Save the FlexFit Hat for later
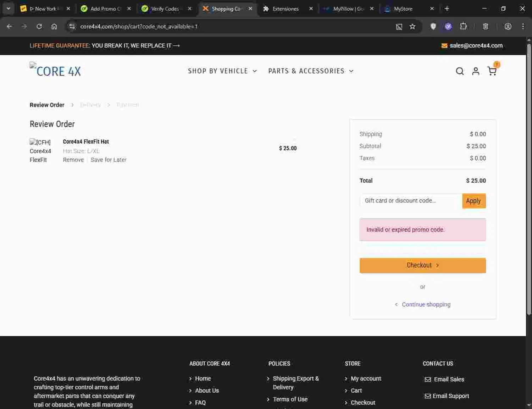Image resolution: width=532 pixels, height=409 pixels. pyautogui.click(x=109, y=160)
